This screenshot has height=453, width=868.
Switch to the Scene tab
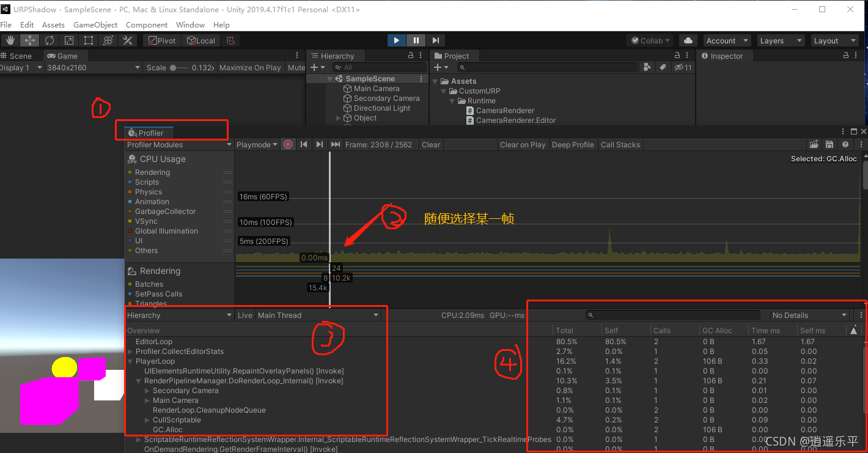18,56
